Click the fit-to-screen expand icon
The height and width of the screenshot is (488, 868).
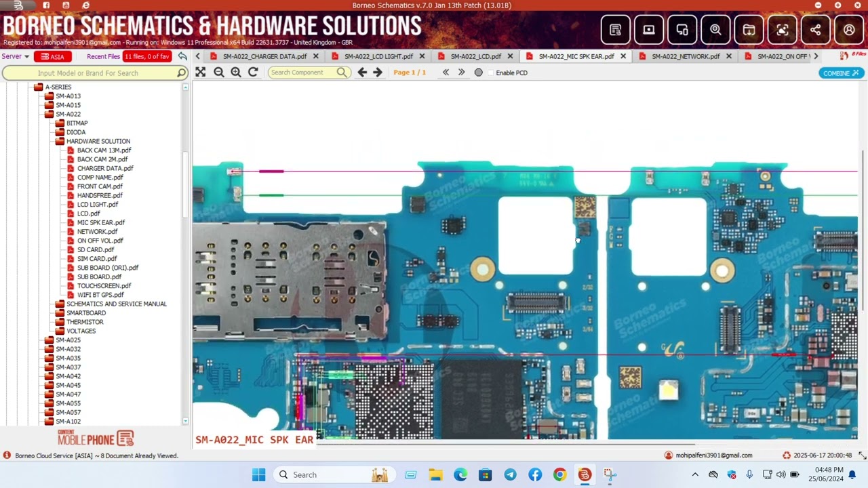[x=201, y=72]
